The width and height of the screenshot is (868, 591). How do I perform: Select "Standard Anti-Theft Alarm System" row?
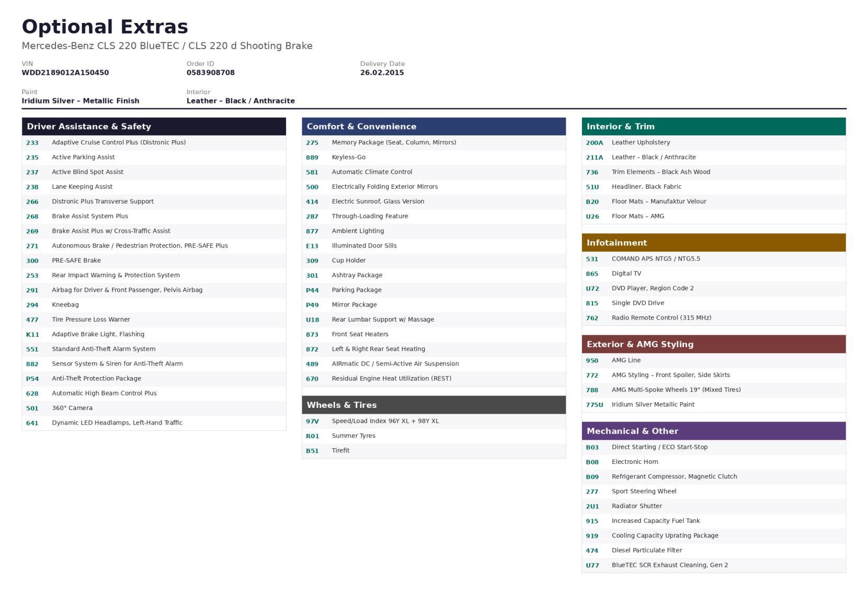(x=154, y=349)
